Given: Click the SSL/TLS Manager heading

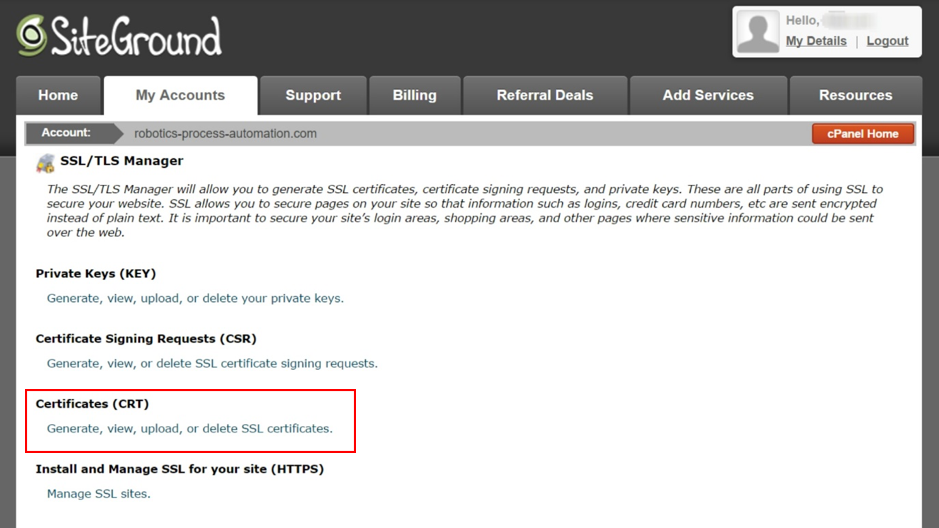Looking at the screenshot, I should pos(122,160).
